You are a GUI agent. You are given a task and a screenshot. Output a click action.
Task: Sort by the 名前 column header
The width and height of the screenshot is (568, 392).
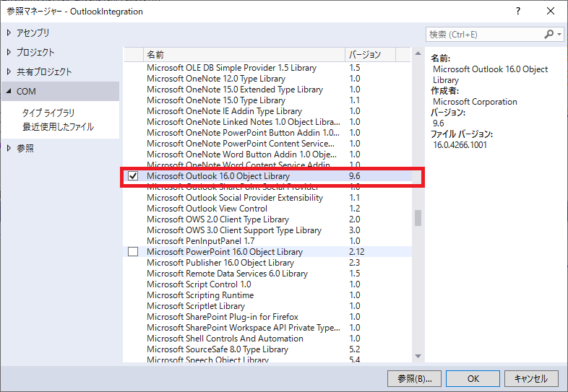(x=244, y=55)
